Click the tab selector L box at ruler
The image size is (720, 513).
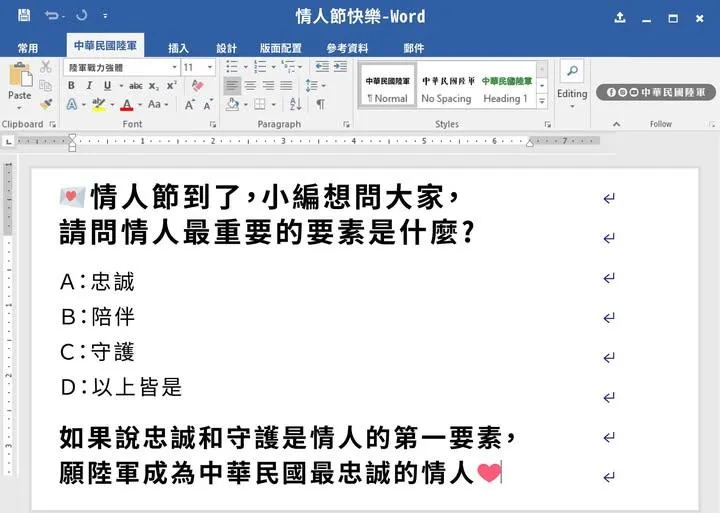[x=9, y=142]
